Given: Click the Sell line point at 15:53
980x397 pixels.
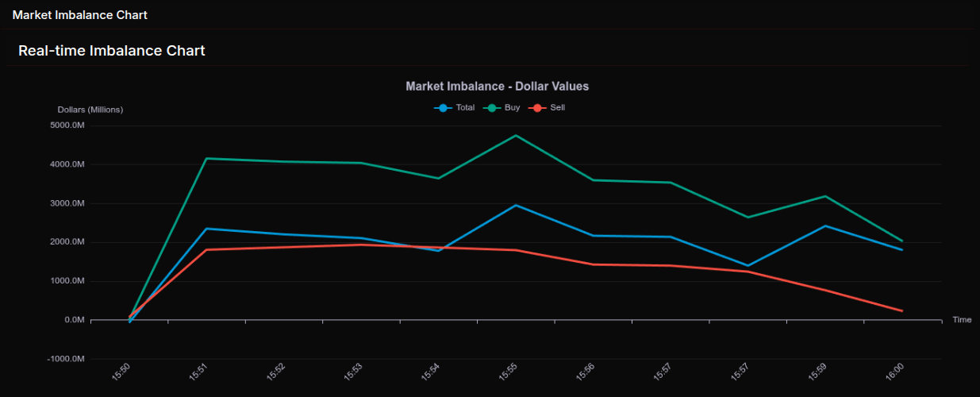Looking at the screenshot, I should click(x=361, y=245).
